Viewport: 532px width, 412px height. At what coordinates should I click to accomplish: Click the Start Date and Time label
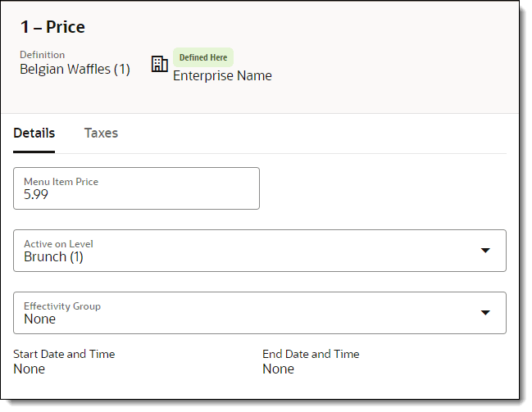[64, 354]
